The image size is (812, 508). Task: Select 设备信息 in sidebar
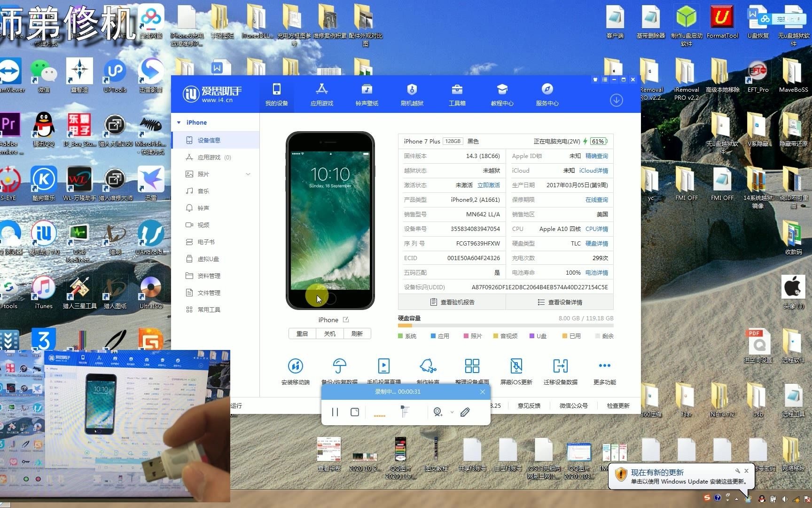click(215, 140)
